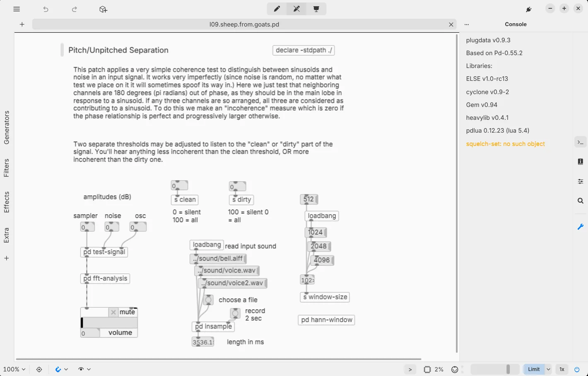Toggle the Limit limiter button

[x=534, y=369]
